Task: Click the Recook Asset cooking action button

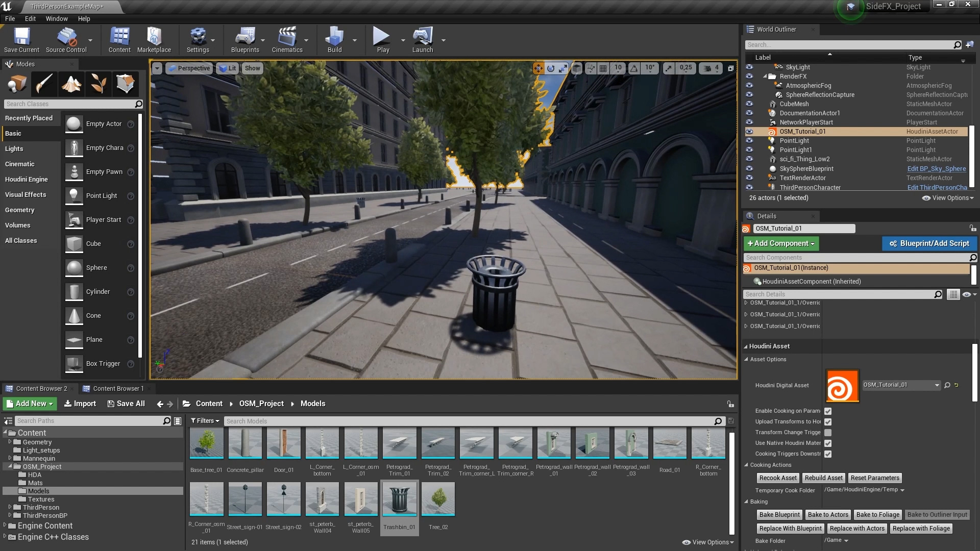Action: 777,478
